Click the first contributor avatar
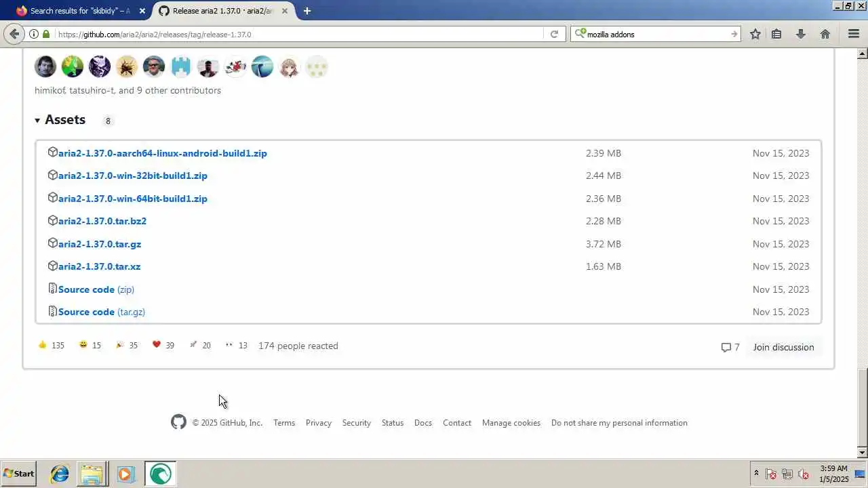The image size is (868, 488). point(45,66)
